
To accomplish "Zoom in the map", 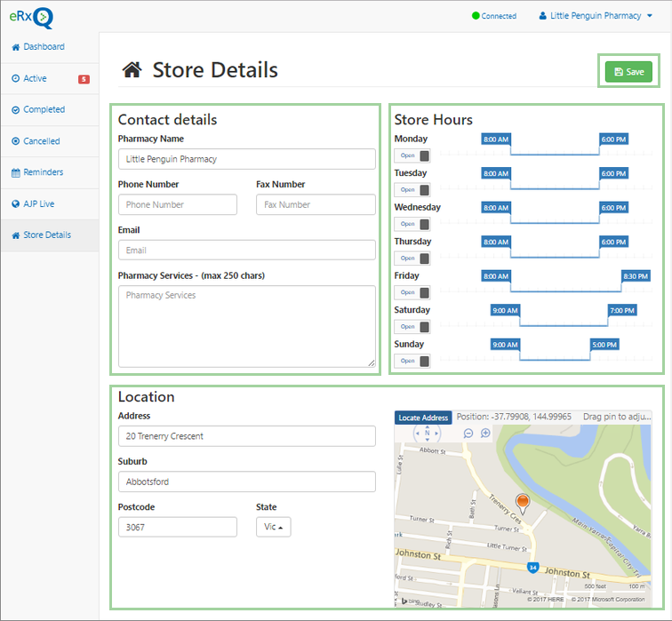I will 485,434.
